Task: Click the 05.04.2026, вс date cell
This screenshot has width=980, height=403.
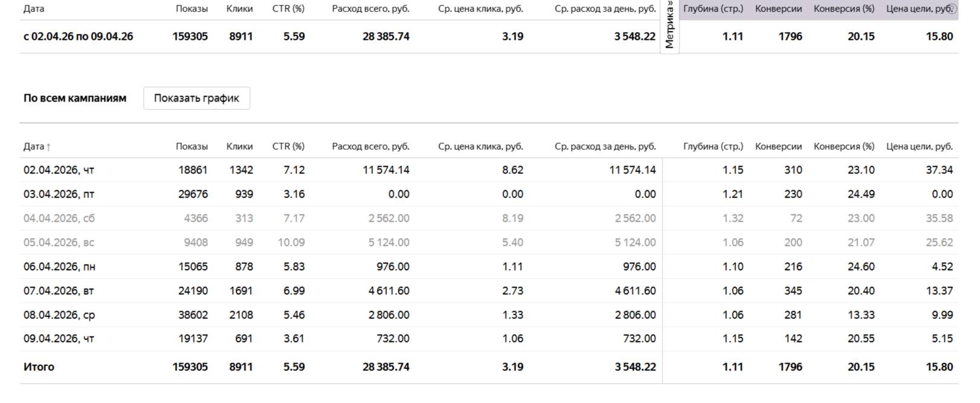Action: [59, 243]
